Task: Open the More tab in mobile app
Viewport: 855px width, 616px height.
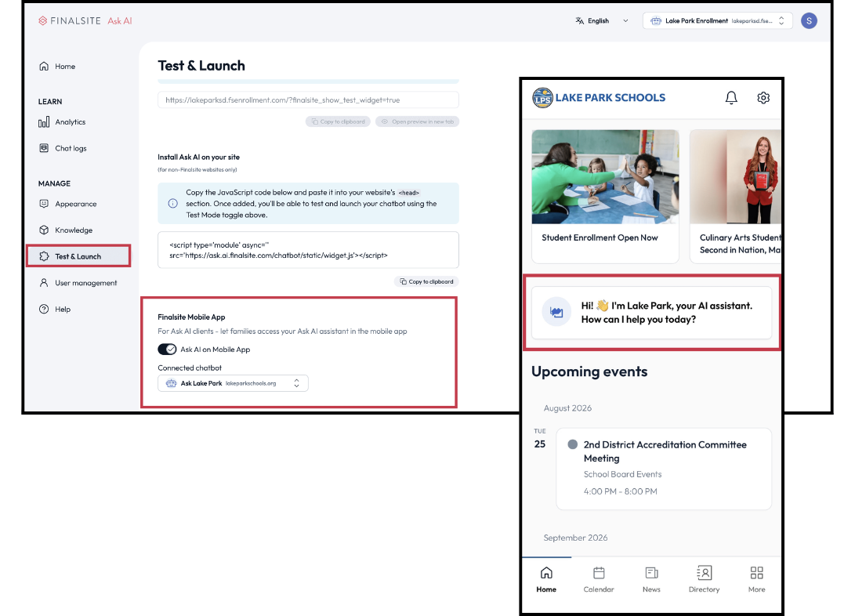Action: coord(757,579)
